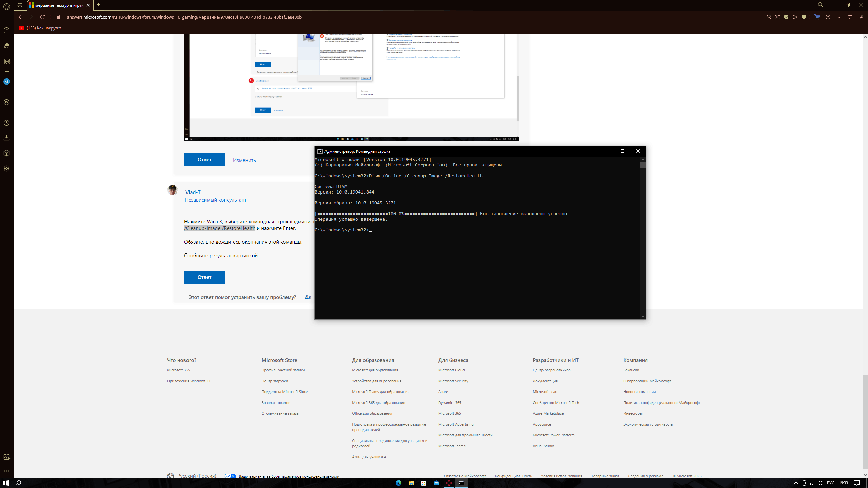
Task: Click the download/history icon in the left sidebar
Action: (6, 138)
